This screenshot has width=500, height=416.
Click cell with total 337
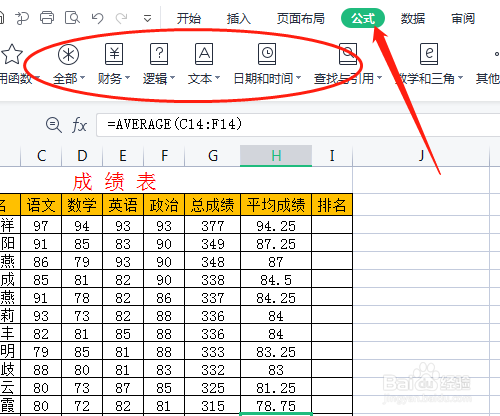click(212, 298)
